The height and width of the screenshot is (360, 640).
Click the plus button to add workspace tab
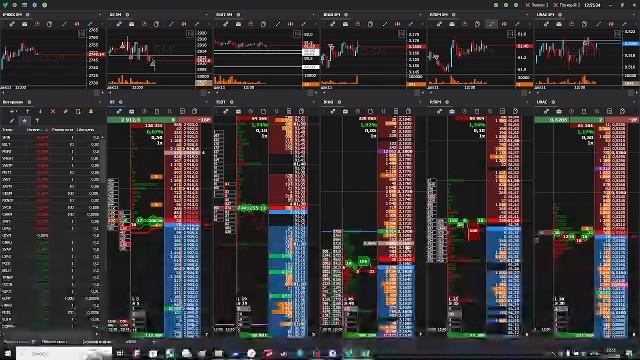point(154,342)
